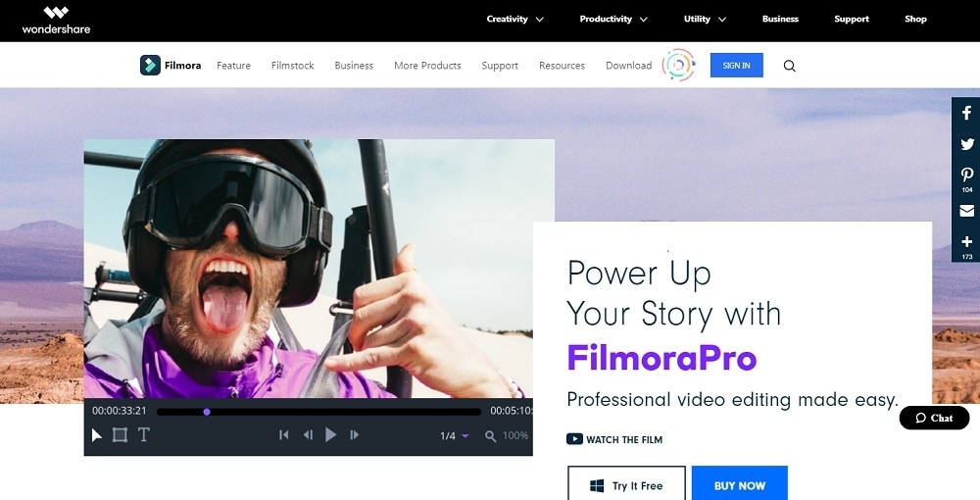Expand the Productivity menu
This screenshot has height=500, width=980.
pos(613,19)
